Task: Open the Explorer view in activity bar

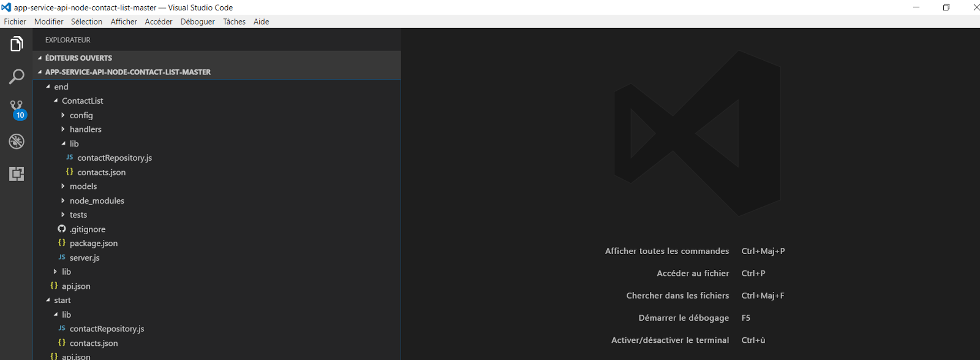Action: click(17, 44)
